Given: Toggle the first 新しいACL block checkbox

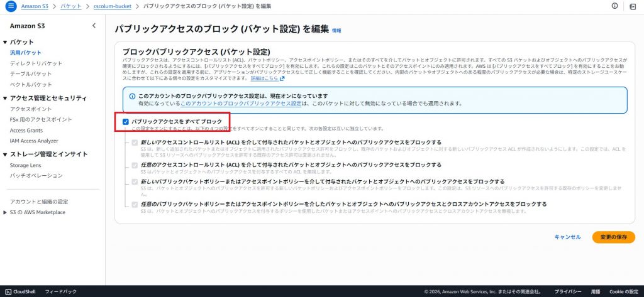Looking at the screenshot, I should coord(135,143).
